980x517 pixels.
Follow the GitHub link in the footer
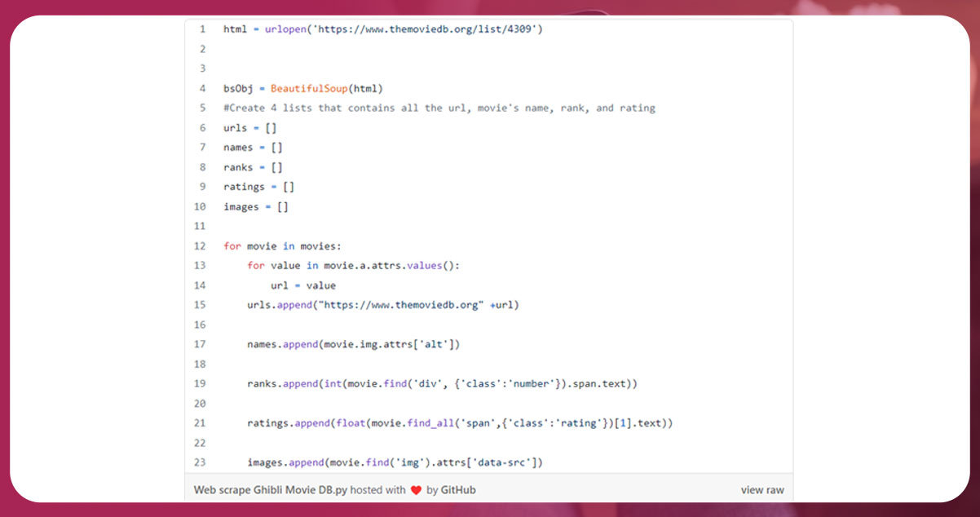tap(459, 490)
